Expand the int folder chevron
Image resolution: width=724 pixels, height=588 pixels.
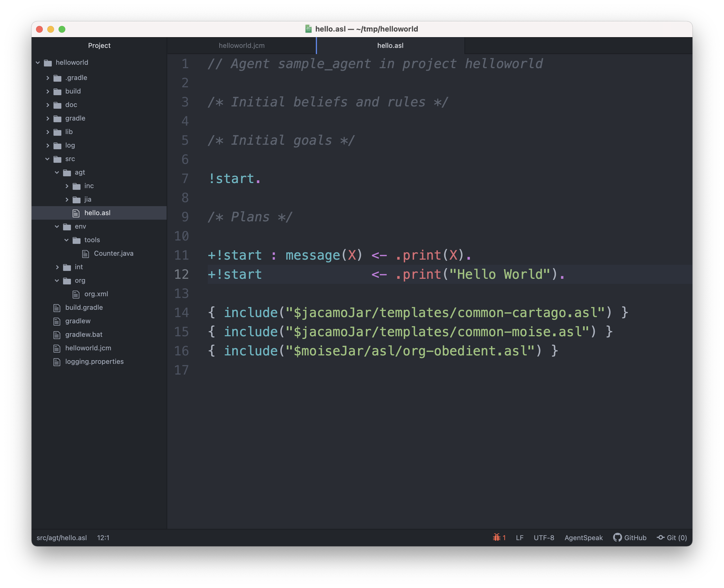[57, 267]
